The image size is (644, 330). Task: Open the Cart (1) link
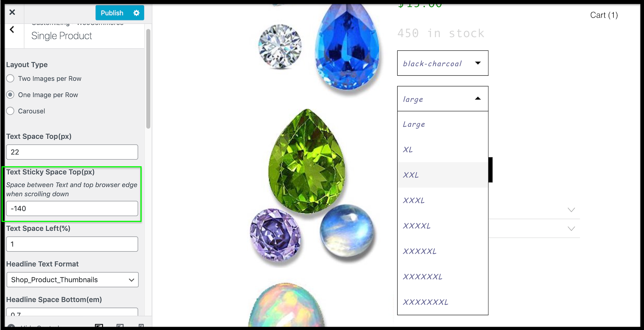point(604,15)
